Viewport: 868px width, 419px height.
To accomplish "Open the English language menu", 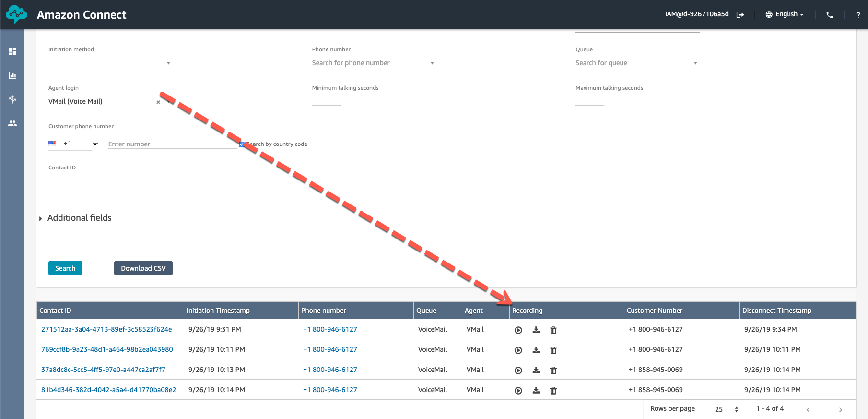I will tap(785, 14).
